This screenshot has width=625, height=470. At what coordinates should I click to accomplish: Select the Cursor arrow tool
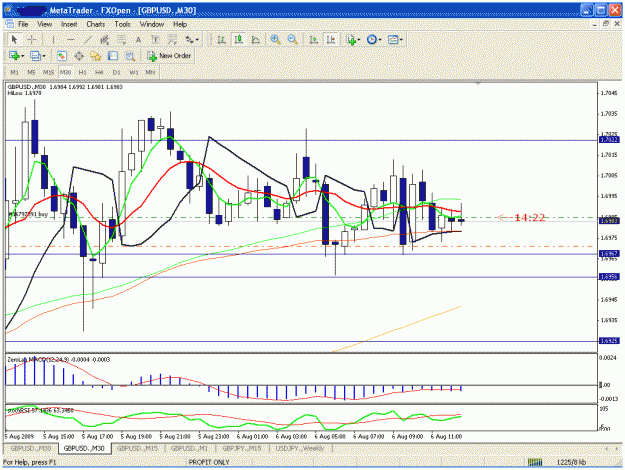(15, 40)
